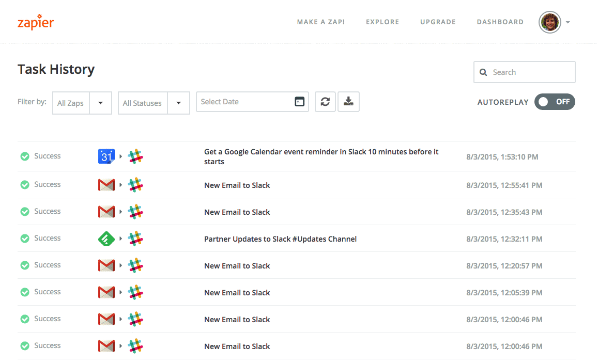Click success checkmark at 1:53:10 PM row
Image resolution: width=598 pixels, height=364 pixels.
tap(25, 156)
